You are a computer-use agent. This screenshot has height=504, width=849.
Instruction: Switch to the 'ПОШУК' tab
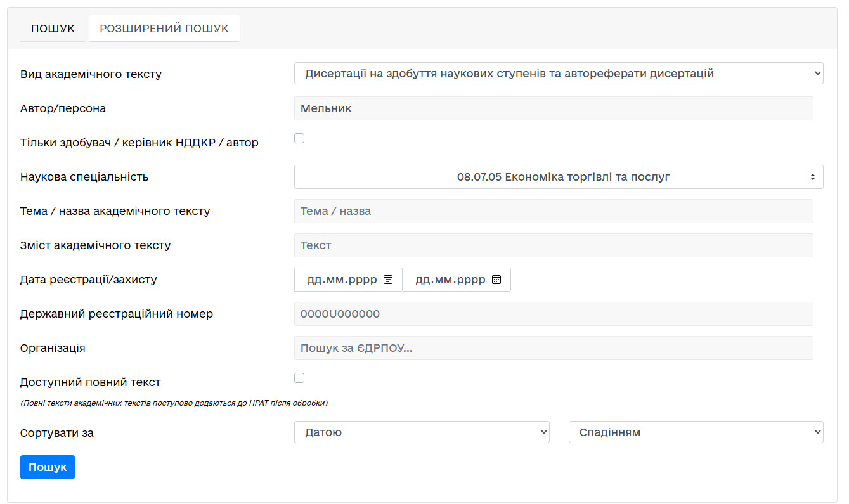coord(53,29)
